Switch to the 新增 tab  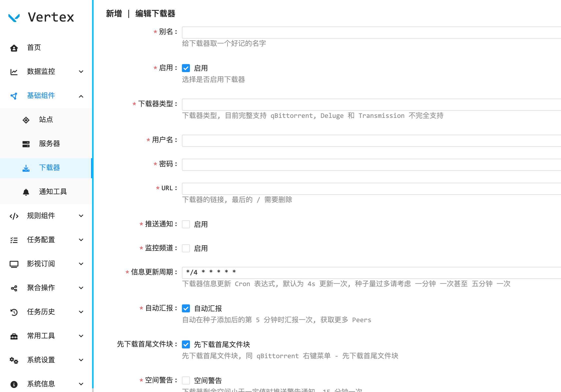pos(114,14)
